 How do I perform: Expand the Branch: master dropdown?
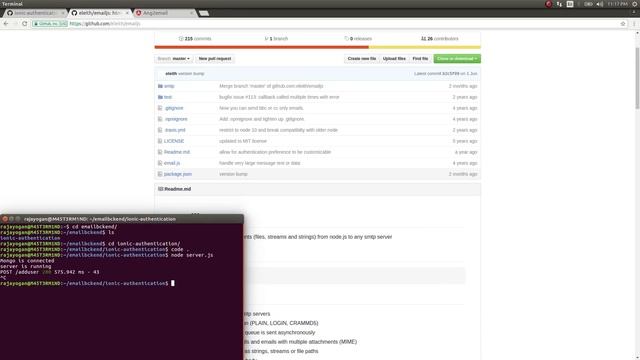174,59
